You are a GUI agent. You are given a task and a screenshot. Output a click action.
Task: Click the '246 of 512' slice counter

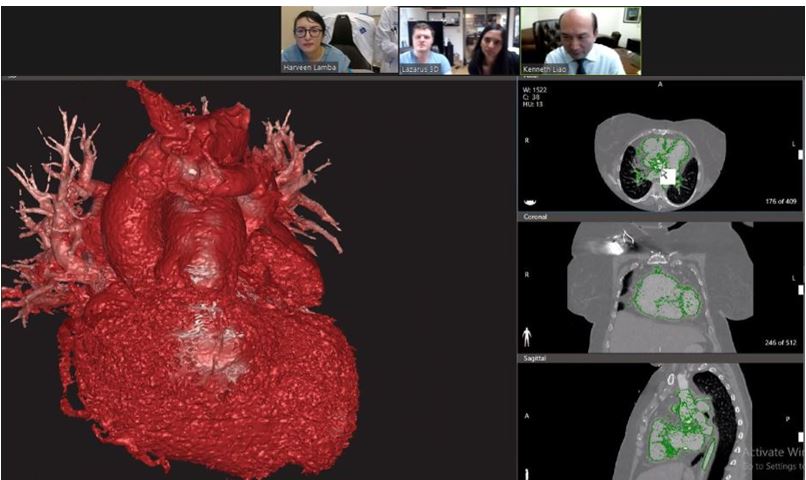tap(780, 342)
